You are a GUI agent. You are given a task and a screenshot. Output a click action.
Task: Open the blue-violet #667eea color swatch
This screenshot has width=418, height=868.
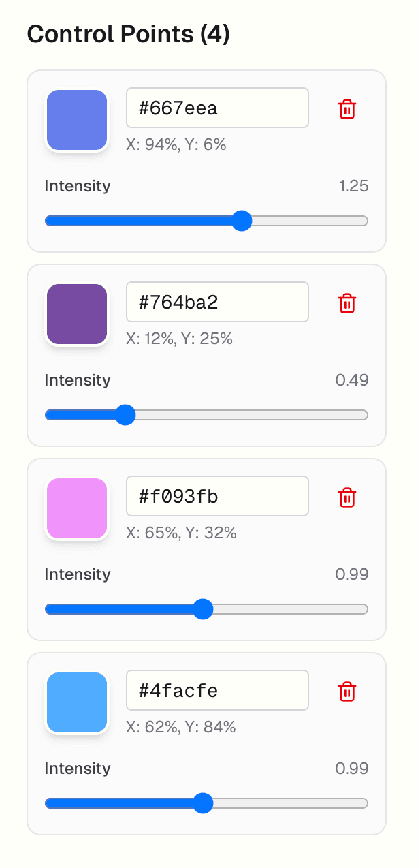tap(77, 120)
